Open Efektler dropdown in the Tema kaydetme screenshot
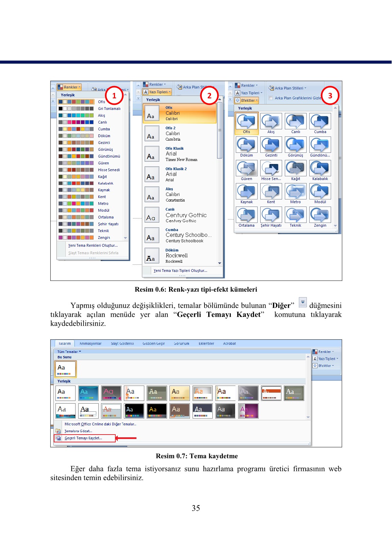Screen dimensions: 392x553 click(x=324, y=366)
